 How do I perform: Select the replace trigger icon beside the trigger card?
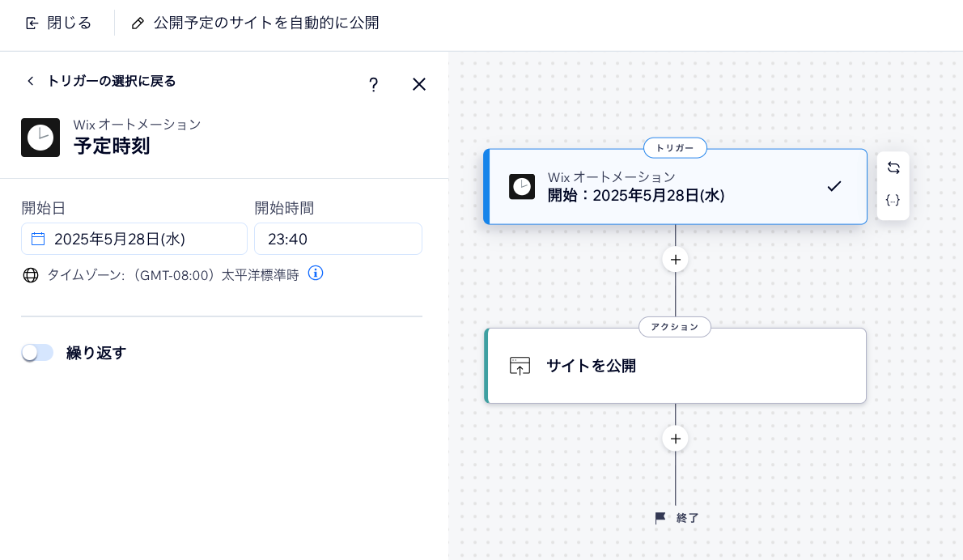click(x=893, y=168)
